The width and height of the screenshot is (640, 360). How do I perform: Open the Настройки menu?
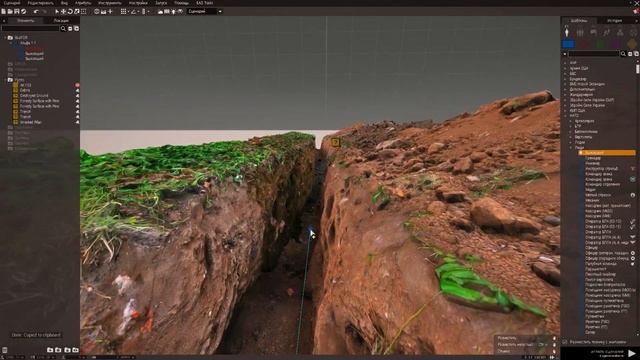[x=138, y=3]
